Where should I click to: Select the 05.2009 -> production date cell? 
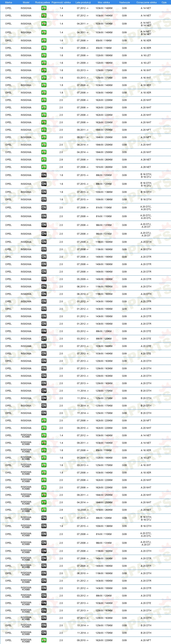83,279
